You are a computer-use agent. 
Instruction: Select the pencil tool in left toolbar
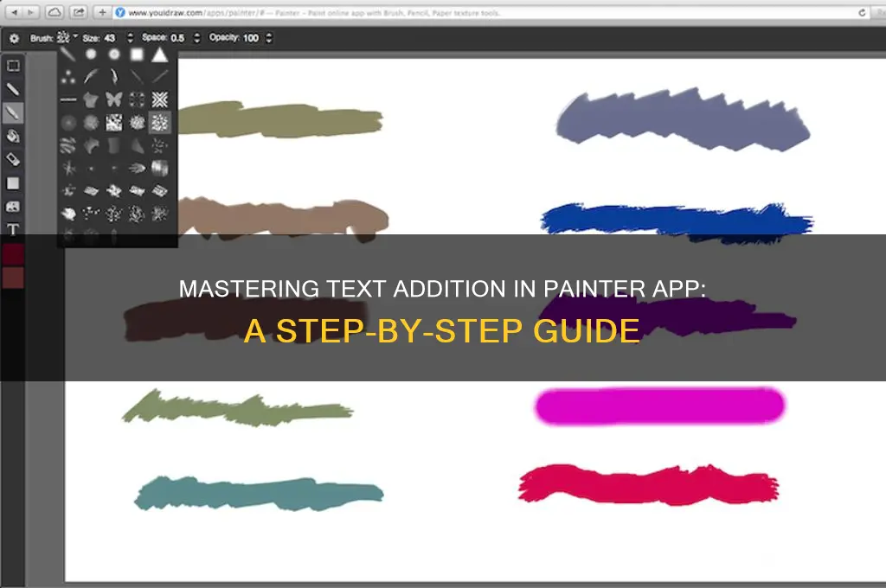click(x=13, y=89)
